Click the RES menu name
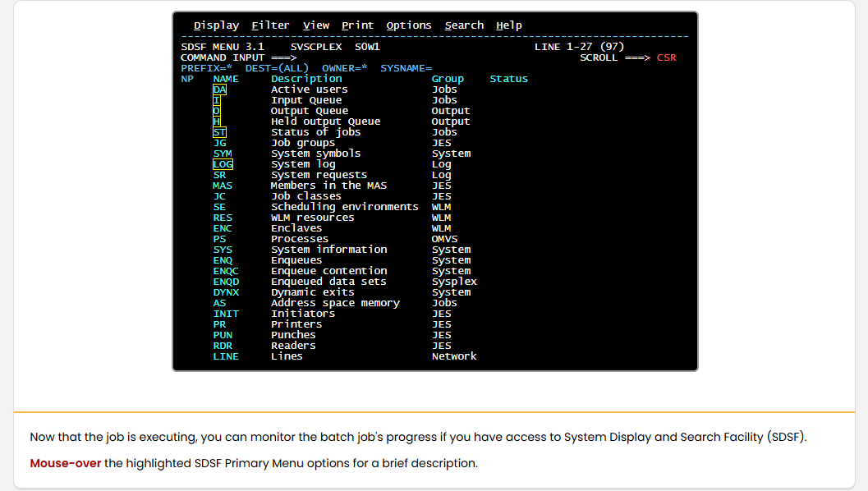This screenshot has width=868, height=491. (x=223, y=218)
